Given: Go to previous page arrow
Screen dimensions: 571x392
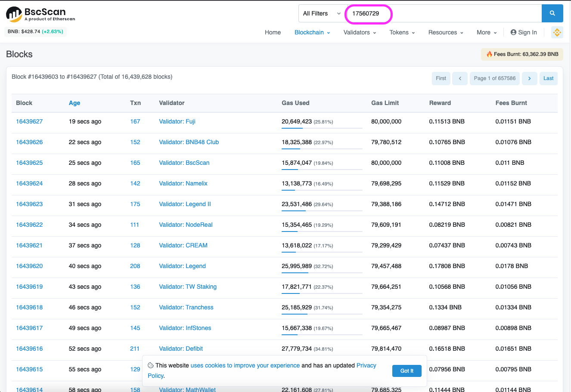Looking at the screenshot, I should coord(460,78).
